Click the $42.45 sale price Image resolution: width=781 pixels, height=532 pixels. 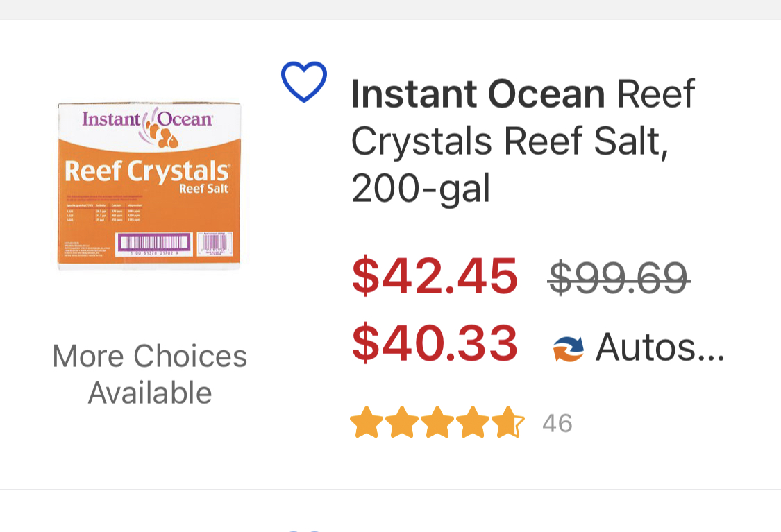pos(435,276)
